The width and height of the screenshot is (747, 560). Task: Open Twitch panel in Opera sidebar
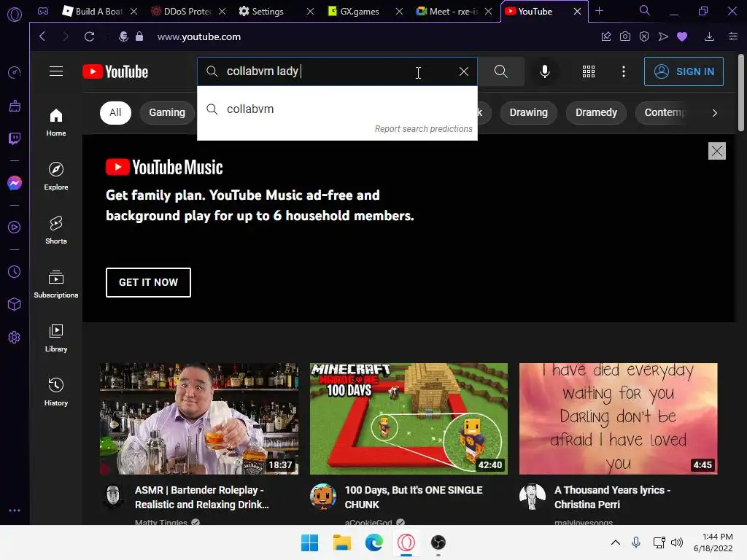15,139
